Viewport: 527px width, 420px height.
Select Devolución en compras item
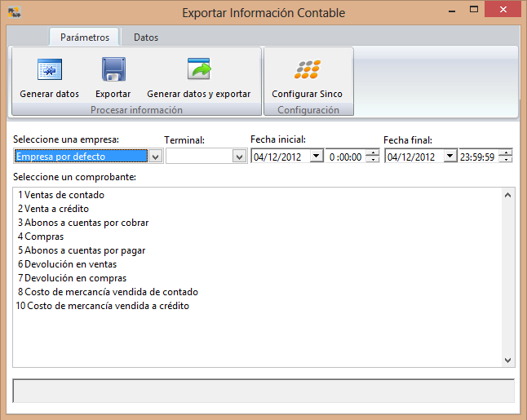[72, 278]
